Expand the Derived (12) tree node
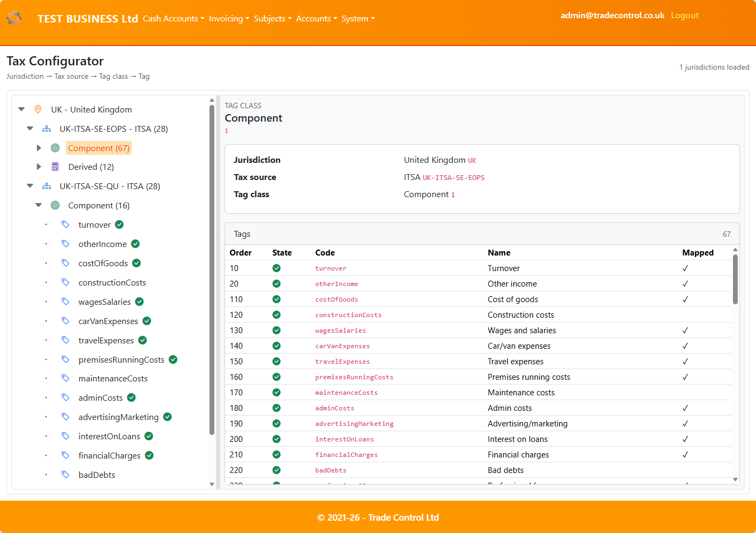This screenshot has width=756, height=533. point(38,167)
